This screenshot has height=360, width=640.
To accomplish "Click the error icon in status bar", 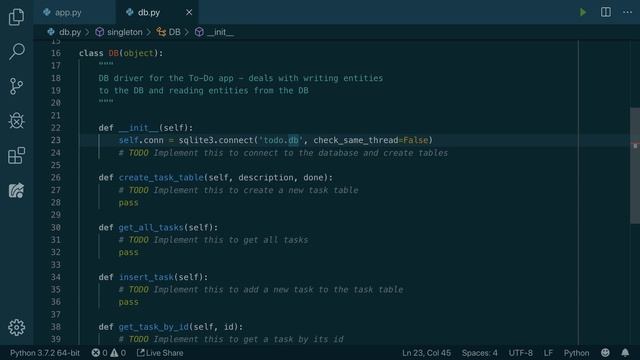I will [x=96, y=353].
